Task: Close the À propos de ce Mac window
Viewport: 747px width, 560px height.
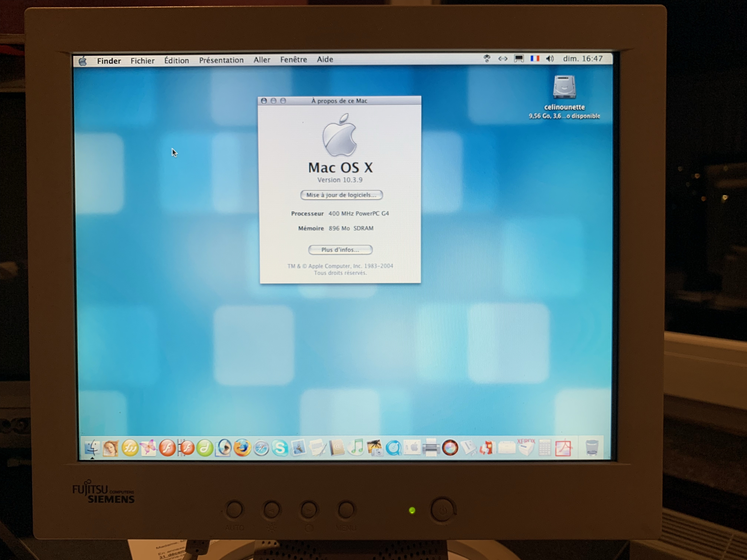Action: pos(264,101)
